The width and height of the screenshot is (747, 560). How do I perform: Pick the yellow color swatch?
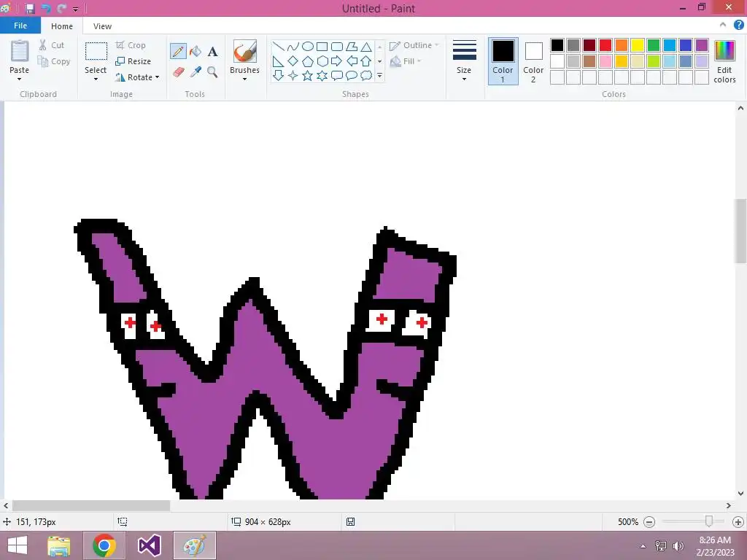pyautogui.click(x=638, y=45)
